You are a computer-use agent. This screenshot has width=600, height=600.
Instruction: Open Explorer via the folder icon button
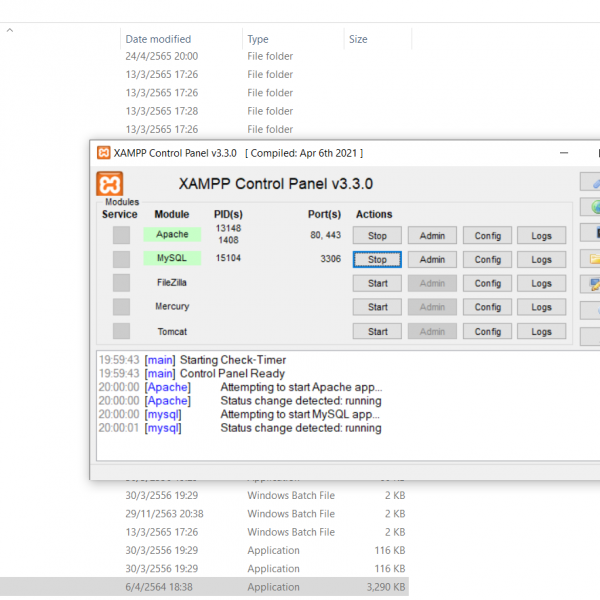pyautogui.click(x=593, y=259)
